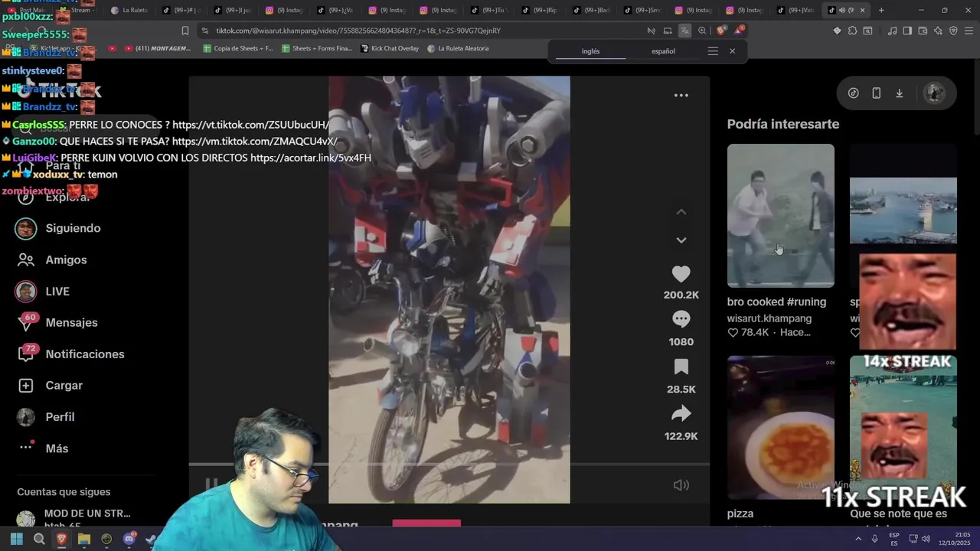The width and height of the screenshot is (980, 551).
Task: Open the browser main hamburger menu
Action: point(969,31)
